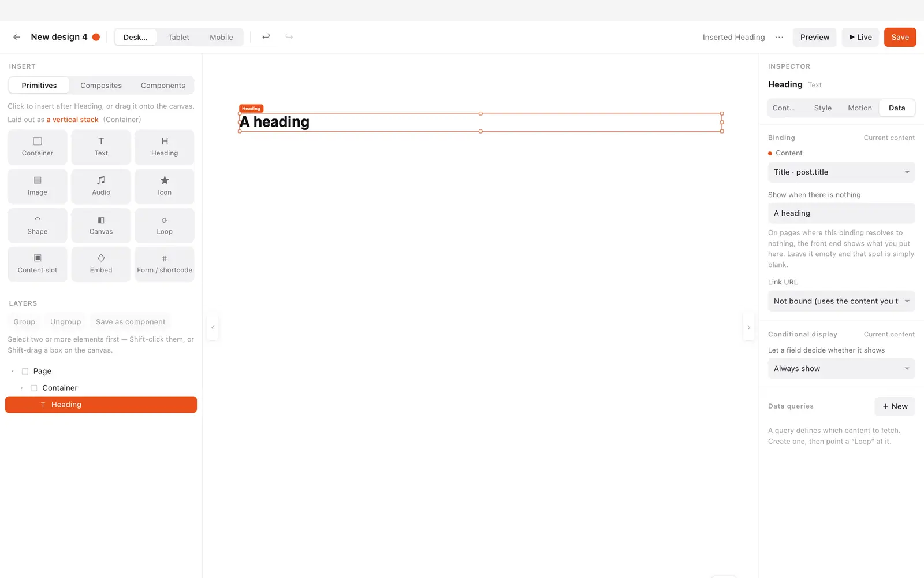Image resolution: width=924 pixels, height=578 pixels.
Task: Open the Always show conditional dropdown
Action: [841, 369]
